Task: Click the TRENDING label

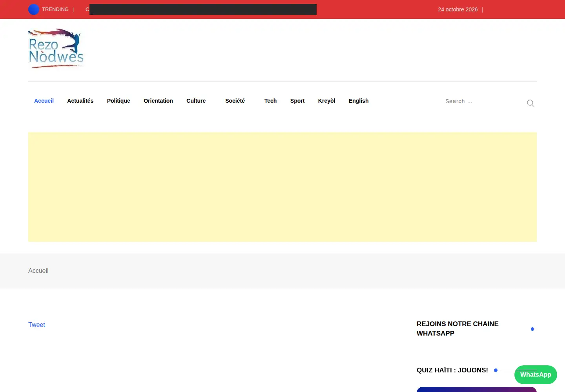Action: click(55, 9)
